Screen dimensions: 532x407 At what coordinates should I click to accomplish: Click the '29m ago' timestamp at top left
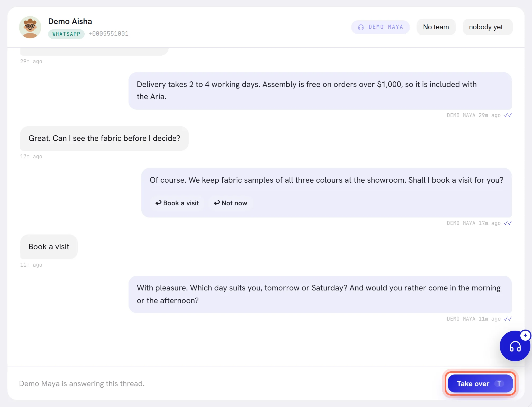point(31,61)
